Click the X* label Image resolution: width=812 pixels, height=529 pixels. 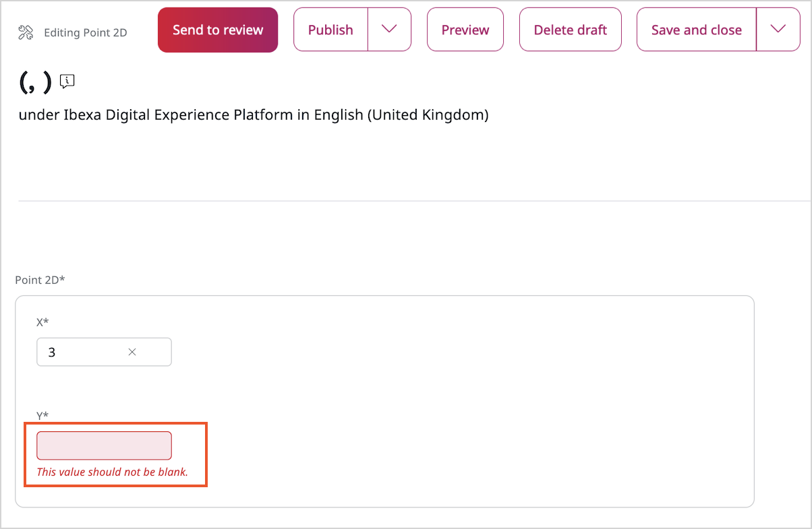pos(42,322)
